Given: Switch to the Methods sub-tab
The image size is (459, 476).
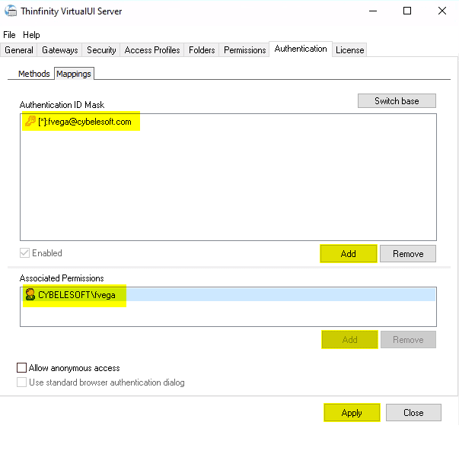Looking at the screenshot, I should [x=33, y=74].
